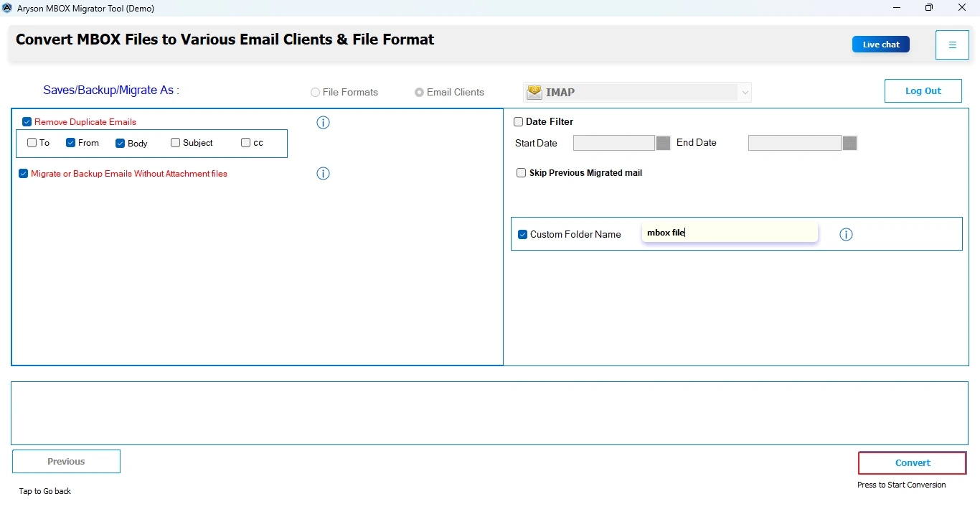Open the End Date calendar picker
Image resolution: width=980 pixels, height=517 pixels.
point(849,143)
